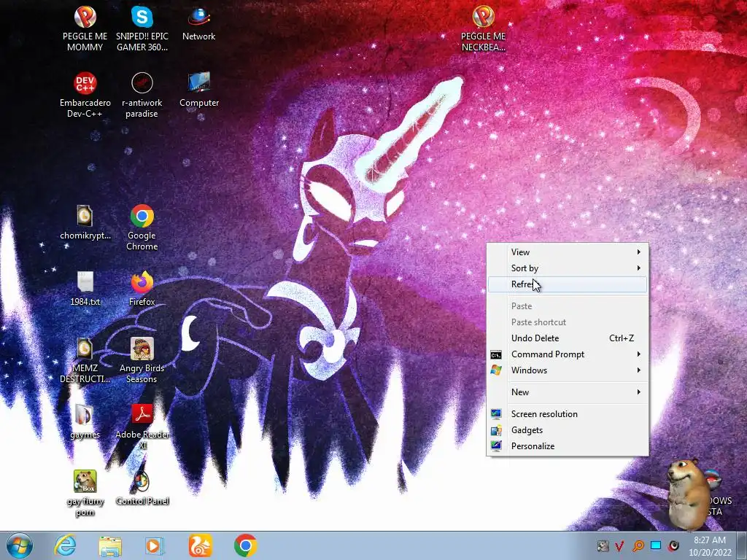Select the PEGGLE ME MOMMY desktop icon
Viewport: 747px width, 560px height.
[85, 28]
